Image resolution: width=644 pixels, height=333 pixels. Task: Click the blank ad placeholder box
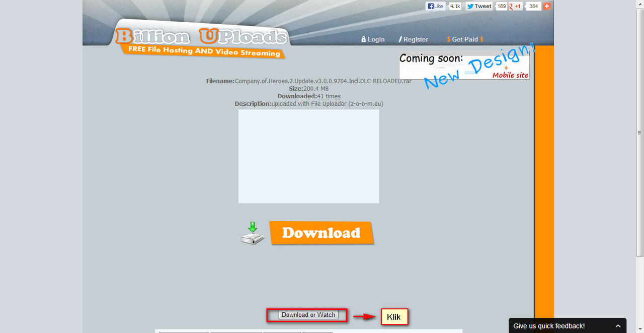click(x=308, y=156)
